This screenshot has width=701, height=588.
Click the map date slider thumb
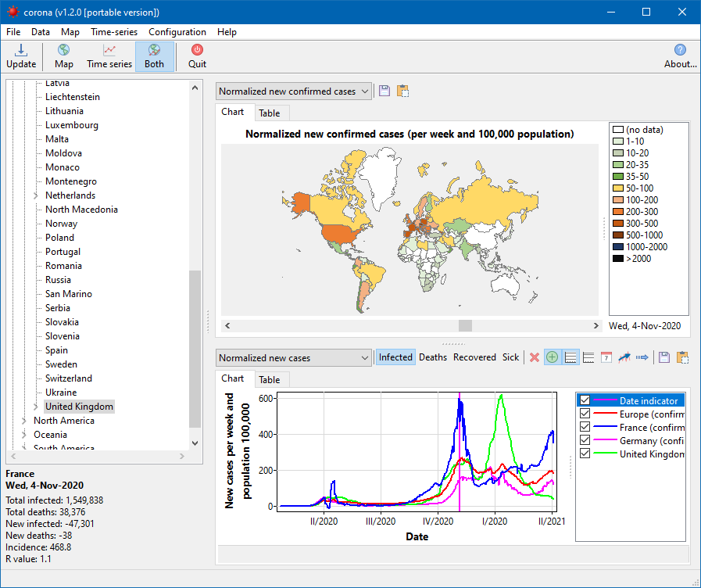(465, 325)
